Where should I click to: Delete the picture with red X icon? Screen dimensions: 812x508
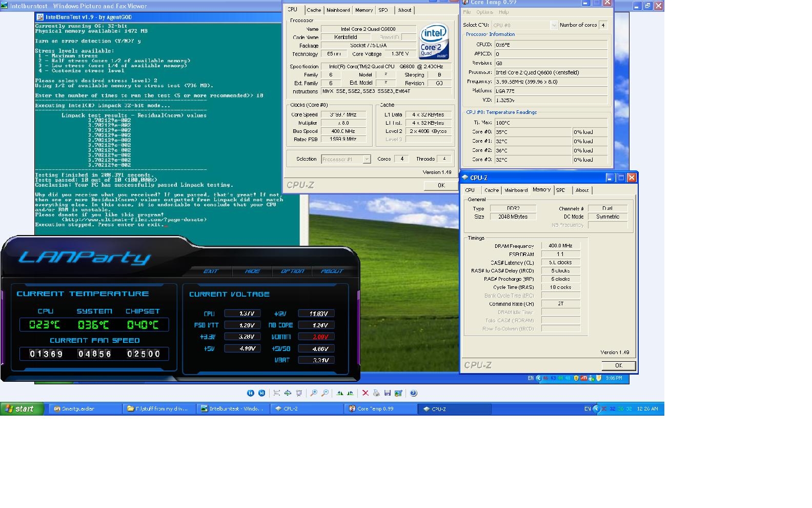[x=366, y=393]
